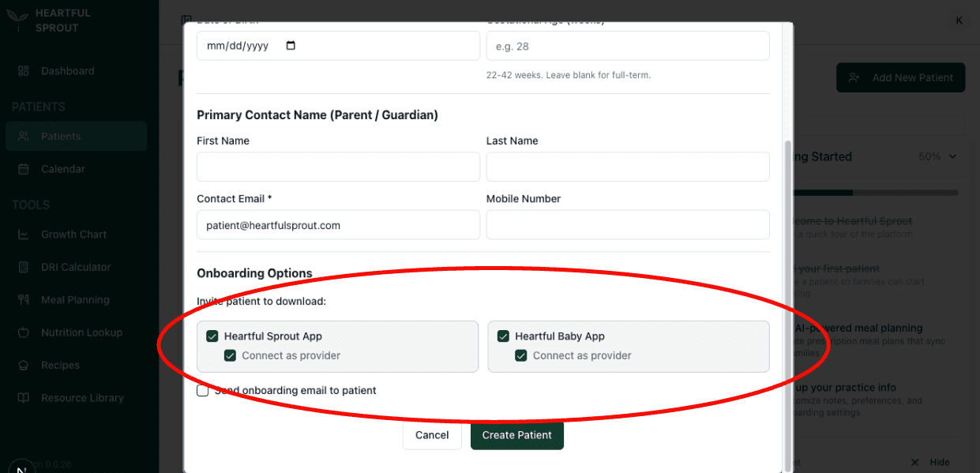
Task: Open Patients in the sidebar
Action: click(x=76, y=137)
